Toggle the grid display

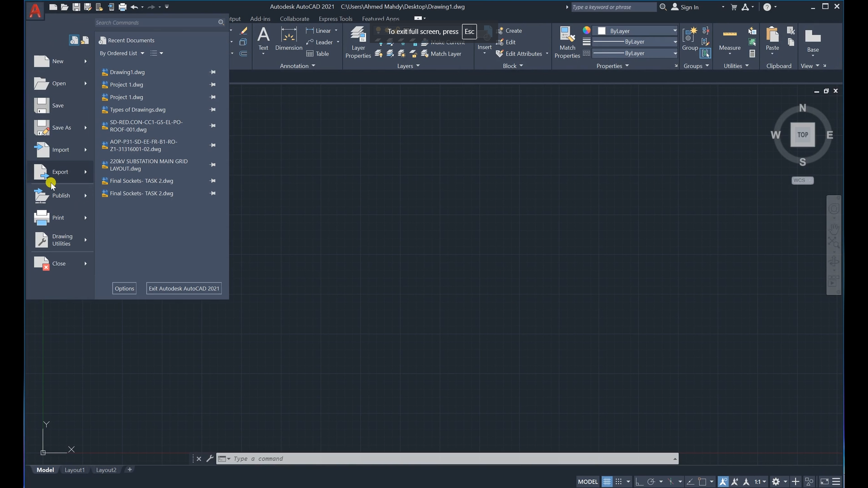tap(607, 481)
